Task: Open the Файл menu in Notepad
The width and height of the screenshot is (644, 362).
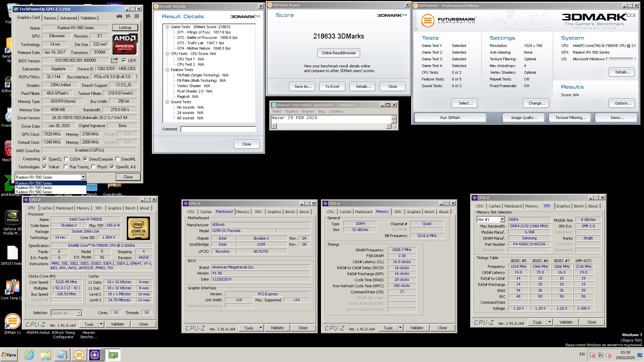Action: (277, 111)
